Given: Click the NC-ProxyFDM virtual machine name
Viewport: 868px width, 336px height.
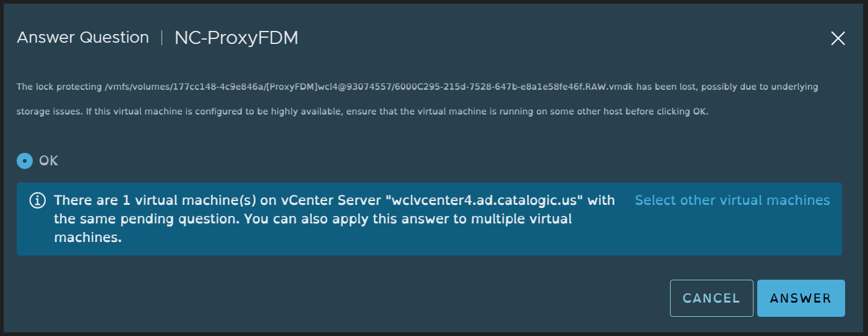Looking at the screenshot, I should click(237, 38).
